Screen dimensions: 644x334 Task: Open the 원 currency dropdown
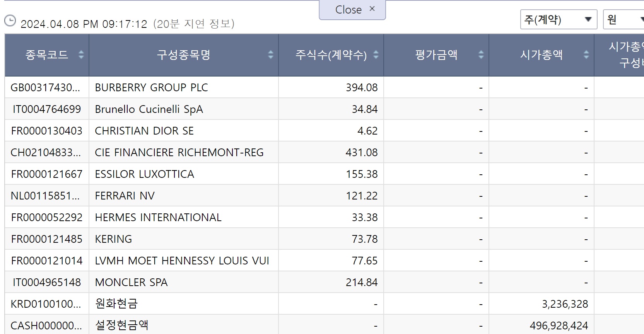coord(624,19)
